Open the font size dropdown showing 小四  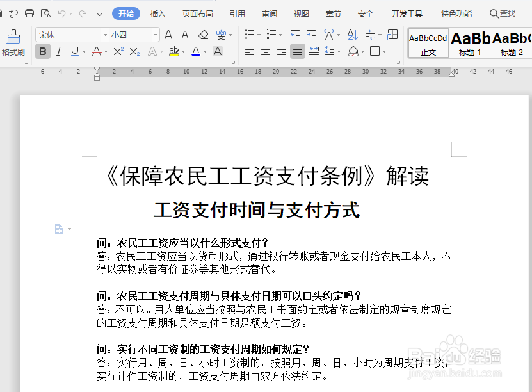pos(130,35)
